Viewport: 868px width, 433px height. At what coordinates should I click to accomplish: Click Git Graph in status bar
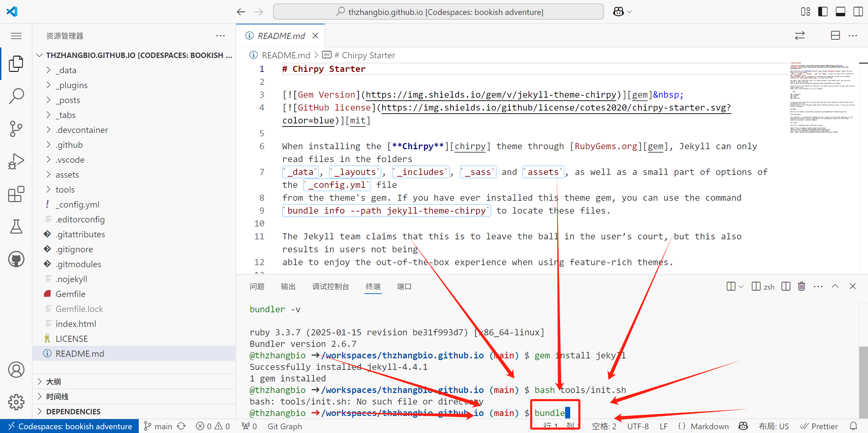point(285,426)
